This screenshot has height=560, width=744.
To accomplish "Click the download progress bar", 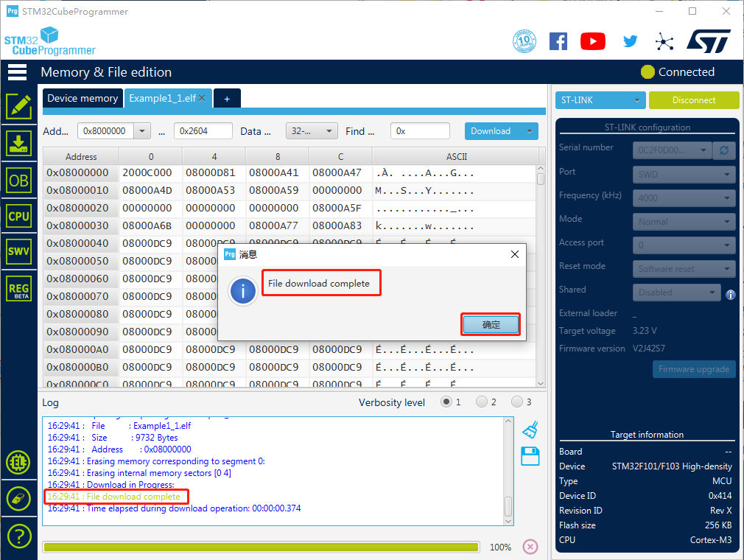I will (x=261, y=547).
